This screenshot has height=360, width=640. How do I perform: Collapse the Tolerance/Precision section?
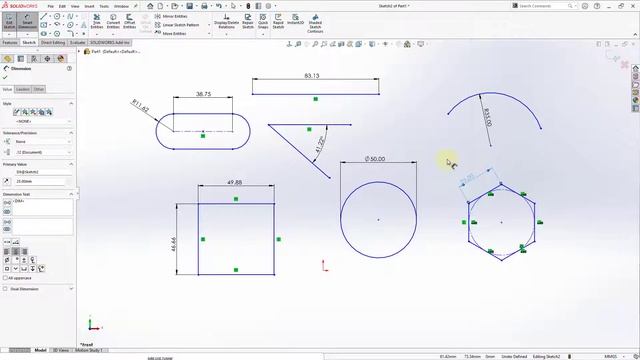(71, 133)
